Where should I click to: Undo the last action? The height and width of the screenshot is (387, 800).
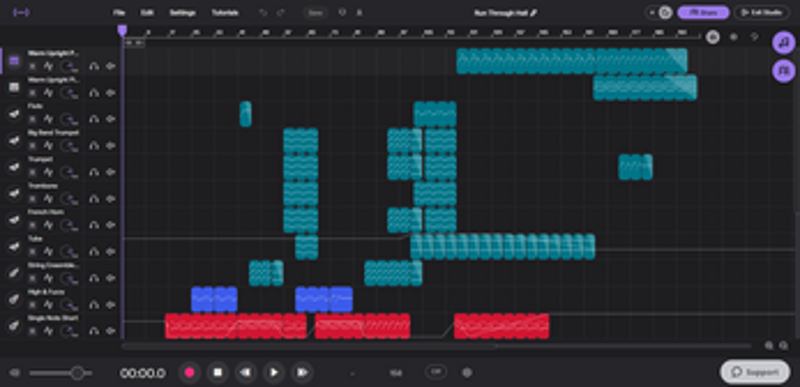pos(263,12)
